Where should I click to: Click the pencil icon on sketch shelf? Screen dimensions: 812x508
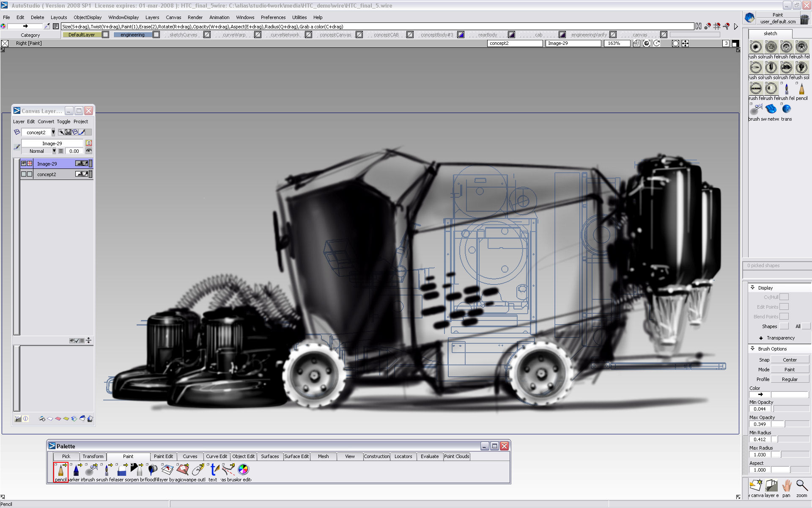801,89
